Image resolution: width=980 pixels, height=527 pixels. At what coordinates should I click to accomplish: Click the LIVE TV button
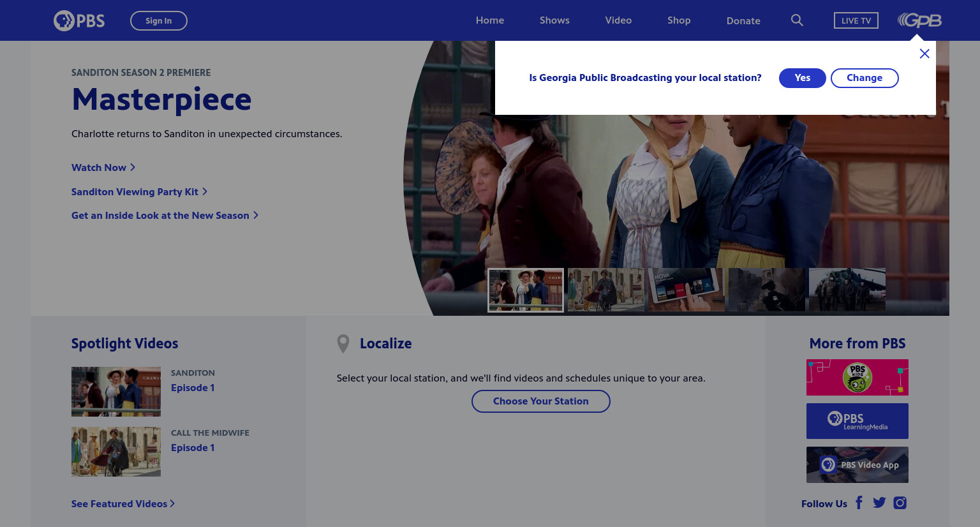click(856, 20)
